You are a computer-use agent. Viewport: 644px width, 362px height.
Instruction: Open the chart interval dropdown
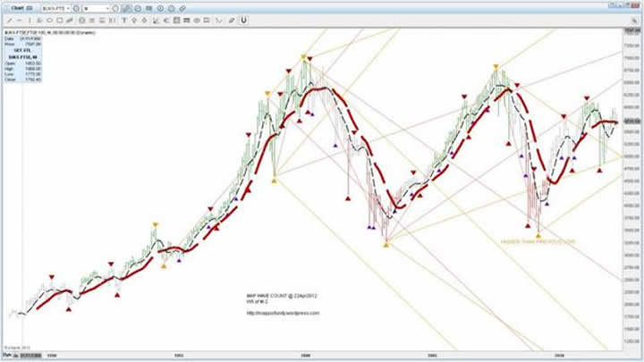[95, 7]
